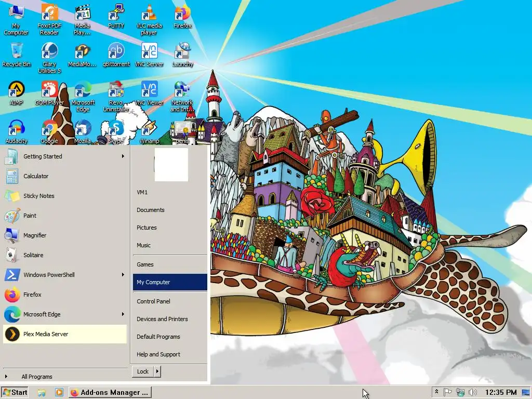Launch Glary Utilities 5 shortcut
Viewport: 532px width, 399px height.
(x=49, y=58)
